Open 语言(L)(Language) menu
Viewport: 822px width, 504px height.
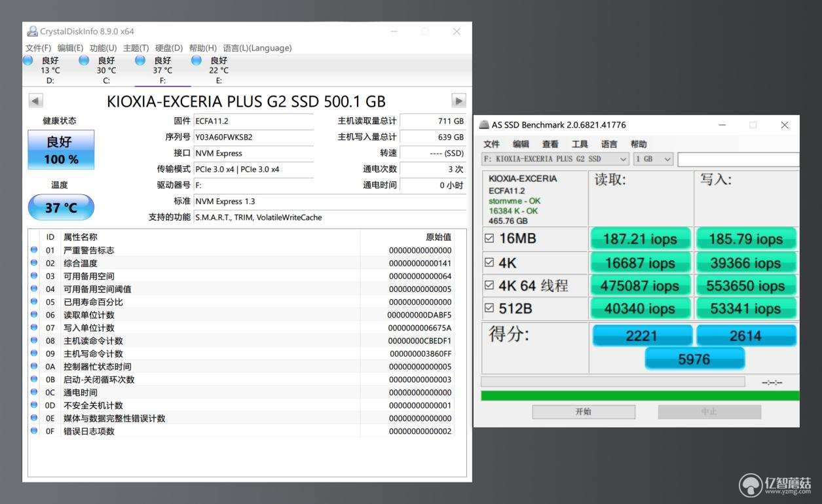click(257, 48)
